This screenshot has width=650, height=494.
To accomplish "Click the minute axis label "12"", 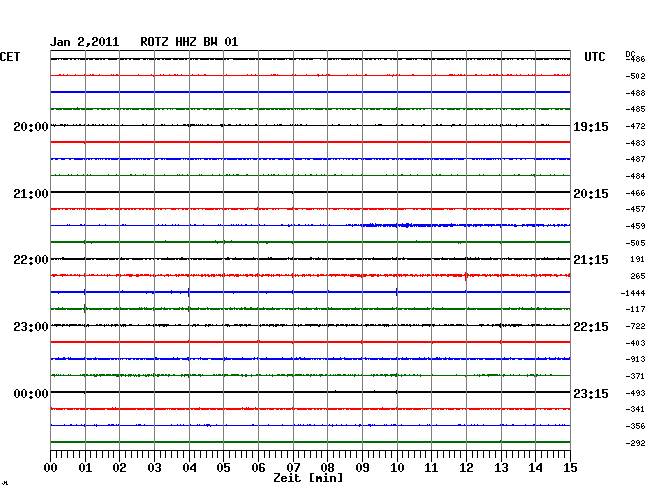I will coord(466,468).
